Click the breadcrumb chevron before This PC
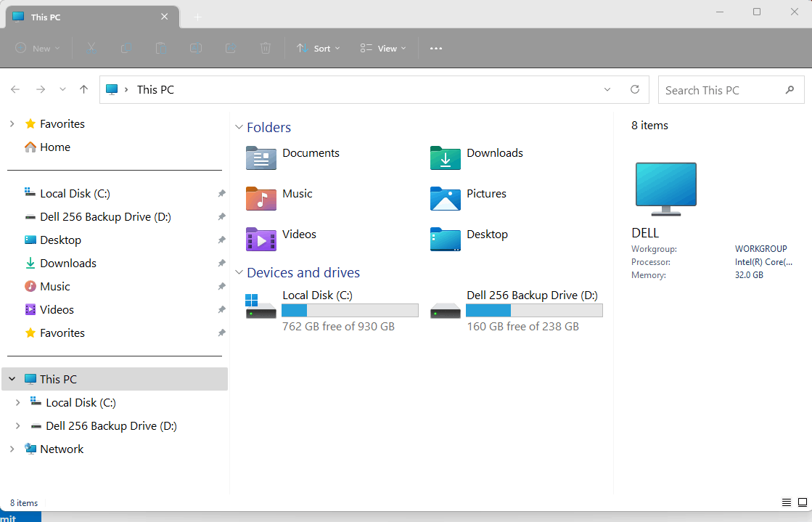 [126, 90]
